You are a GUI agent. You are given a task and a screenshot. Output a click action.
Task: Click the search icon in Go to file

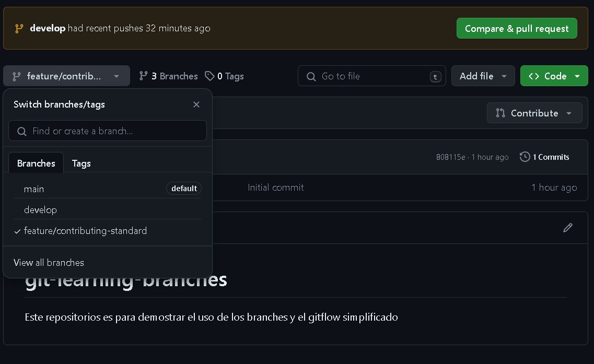click(311, 76)
